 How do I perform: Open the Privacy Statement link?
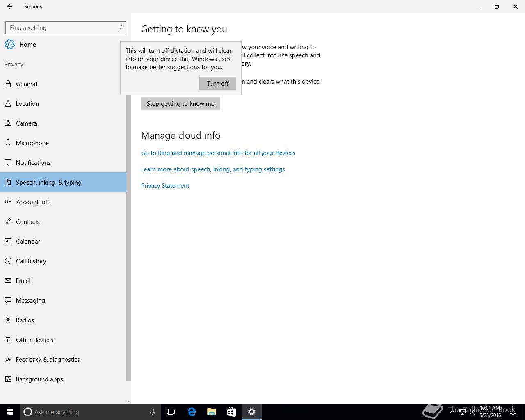[165, 185]
